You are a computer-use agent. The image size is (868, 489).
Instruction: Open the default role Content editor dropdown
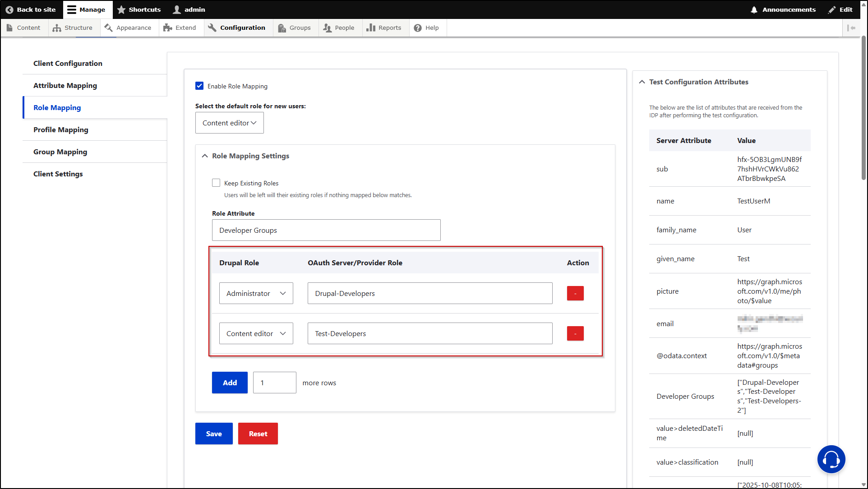(x=230, y=123)
